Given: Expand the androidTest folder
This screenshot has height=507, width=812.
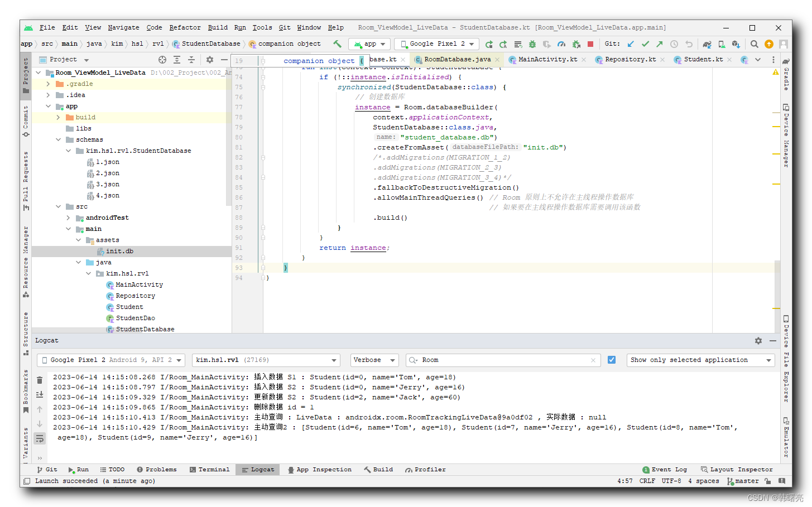Looking at the screenshot, I should [x=68, y=218].
